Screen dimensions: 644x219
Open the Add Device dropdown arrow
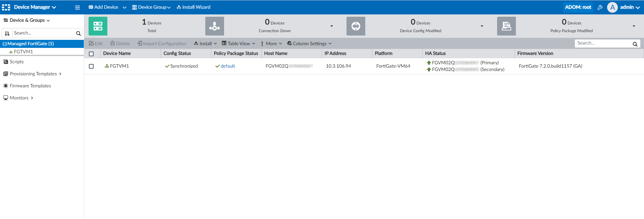click(124, 7)
